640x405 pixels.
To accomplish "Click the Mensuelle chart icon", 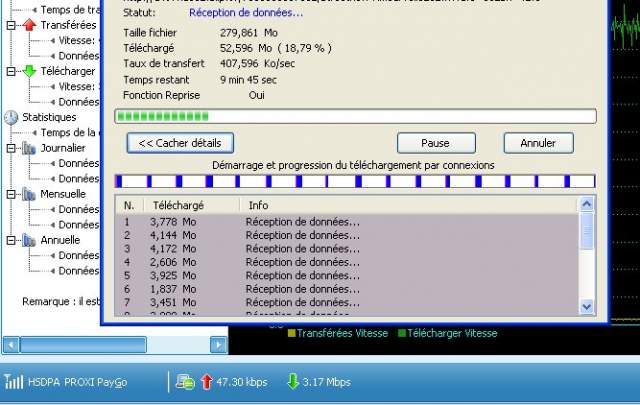I will click(x=29, y=194).
